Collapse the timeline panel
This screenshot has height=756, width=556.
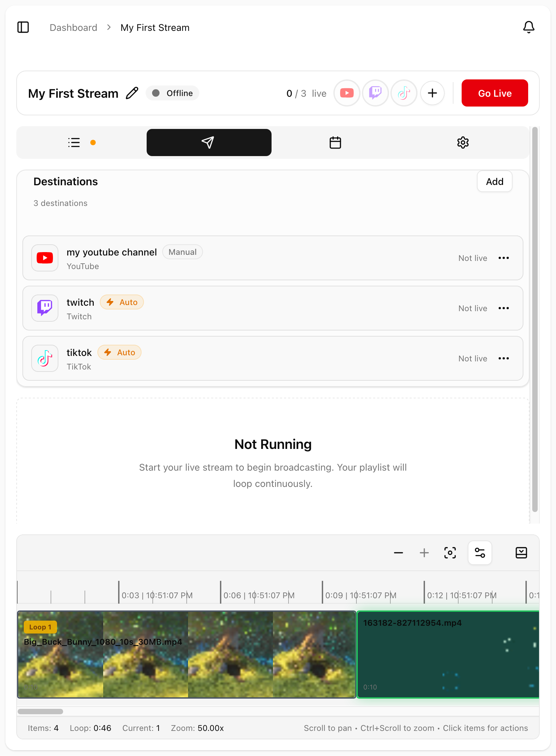521,553
